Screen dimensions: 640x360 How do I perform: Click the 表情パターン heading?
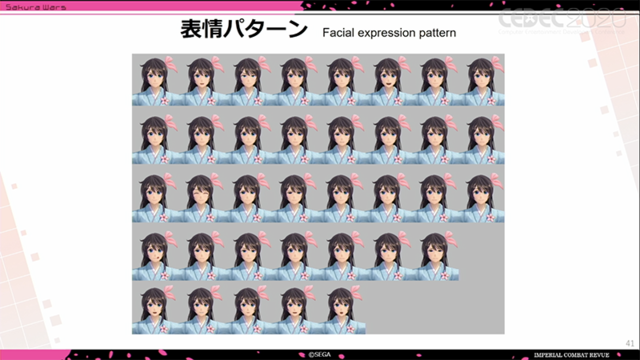pos(244,29)
